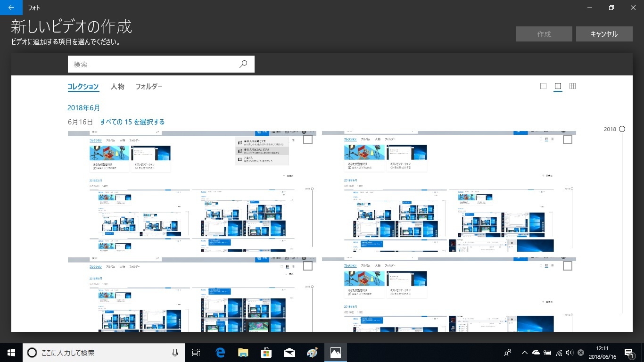Screen dimensions: 644x362
Task: Open the Windows Start menu
Action: coord(11,353)
